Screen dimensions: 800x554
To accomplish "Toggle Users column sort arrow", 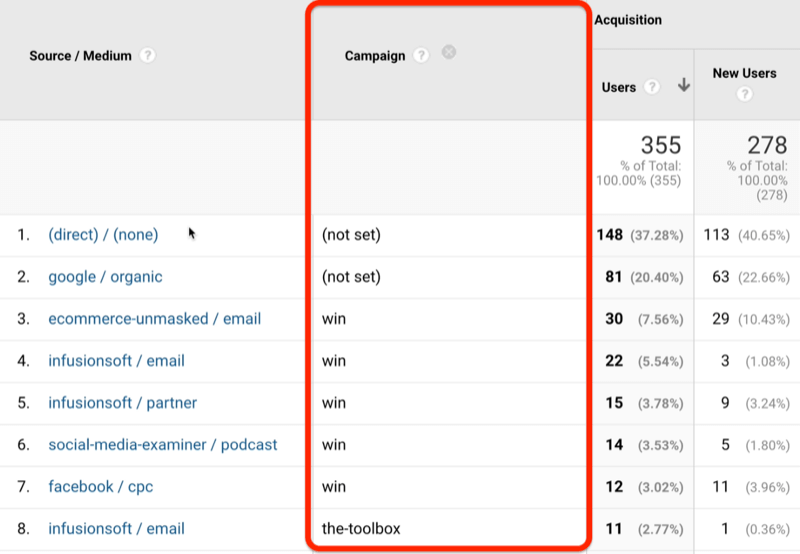I will 684,85.
